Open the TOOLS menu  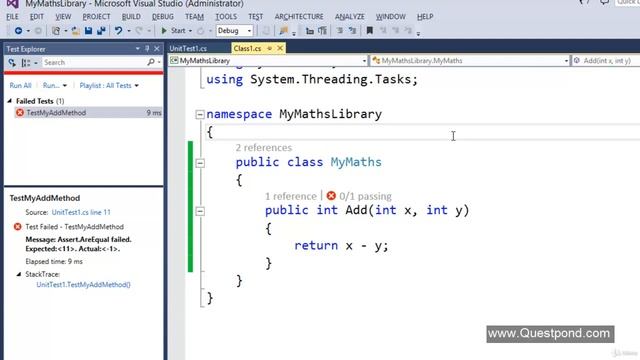click(226, 17)
